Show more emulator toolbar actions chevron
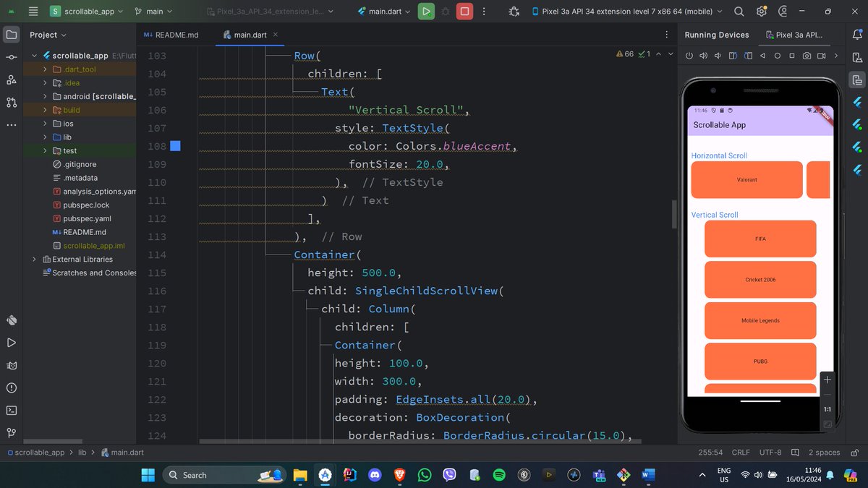868x488 pixels. click(x=836, y=56)
